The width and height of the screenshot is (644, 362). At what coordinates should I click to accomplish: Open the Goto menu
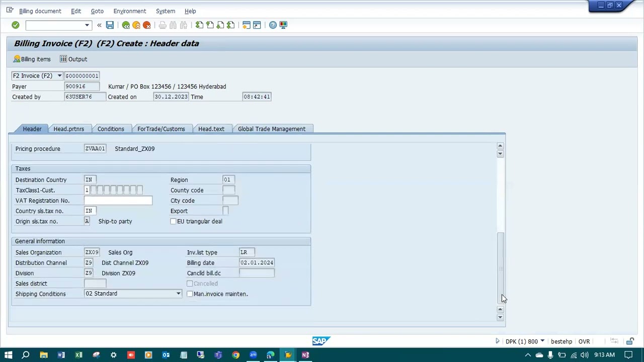pos(97,11)
